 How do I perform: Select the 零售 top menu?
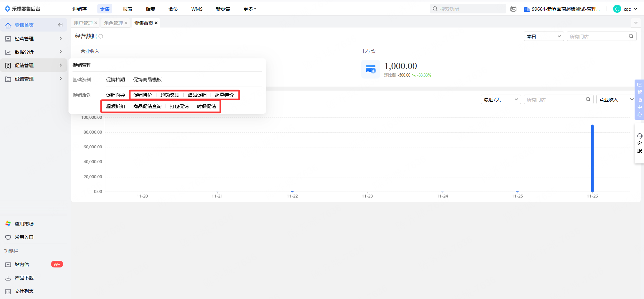[105, 9]
